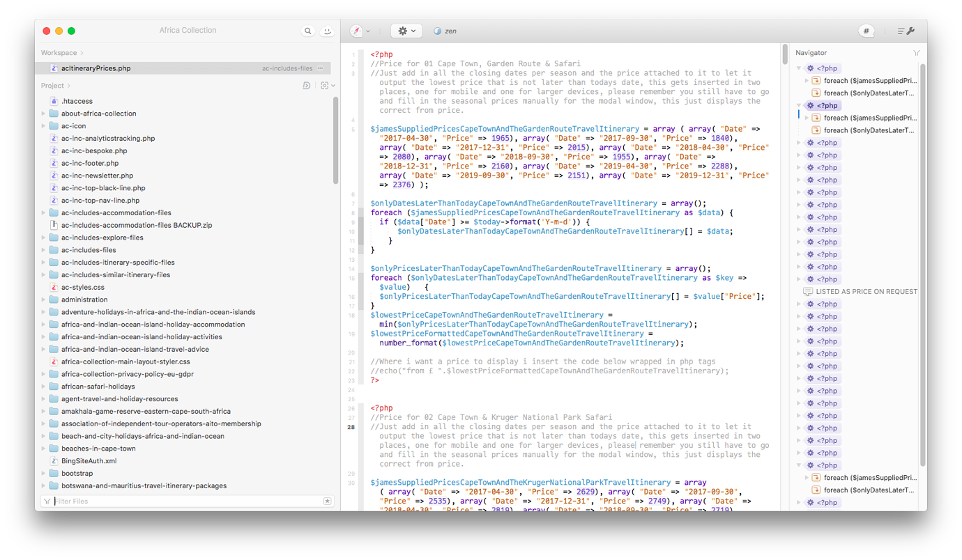Open ac-inc-footer.php file

pyautogui.click(x=90, y=163)
